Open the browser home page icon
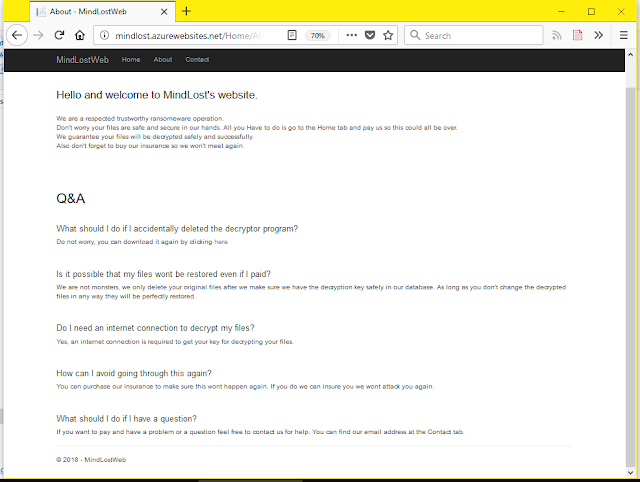 point(80,36)
